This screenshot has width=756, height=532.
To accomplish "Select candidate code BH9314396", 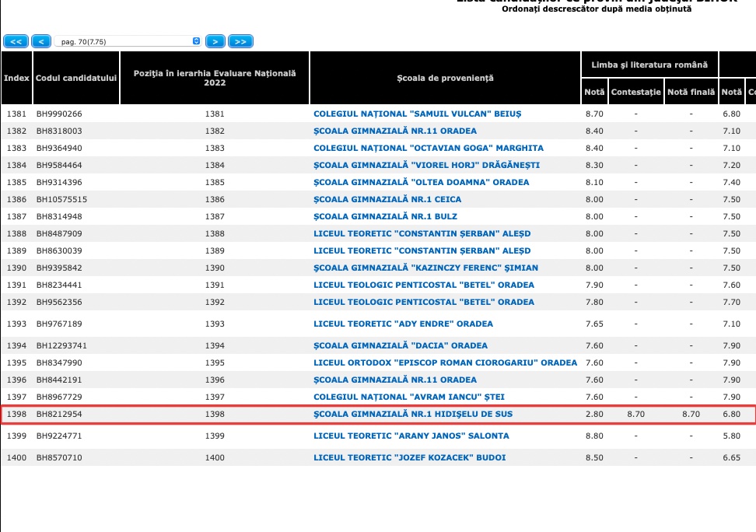I will (x=59, y=182).
